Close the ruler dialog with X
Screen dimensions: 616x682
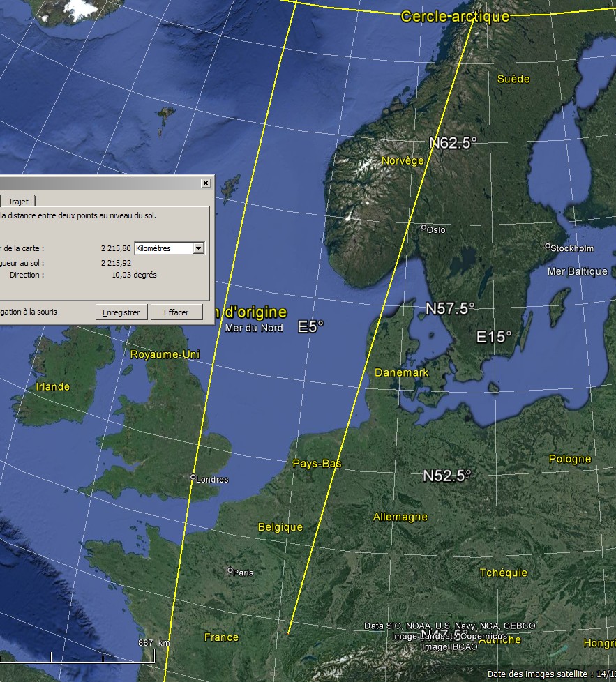tap(206, 183)
